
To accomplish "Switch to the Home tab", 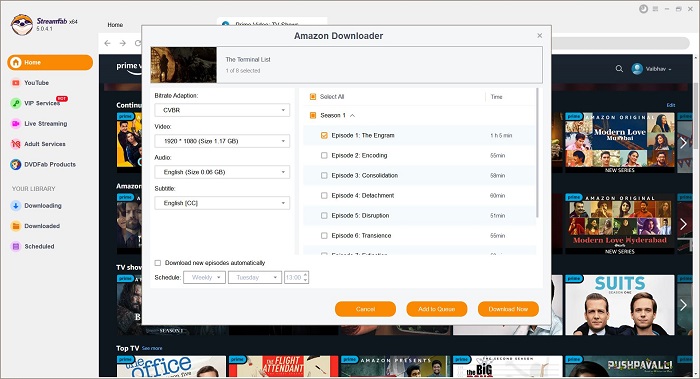I will [115, 25].
